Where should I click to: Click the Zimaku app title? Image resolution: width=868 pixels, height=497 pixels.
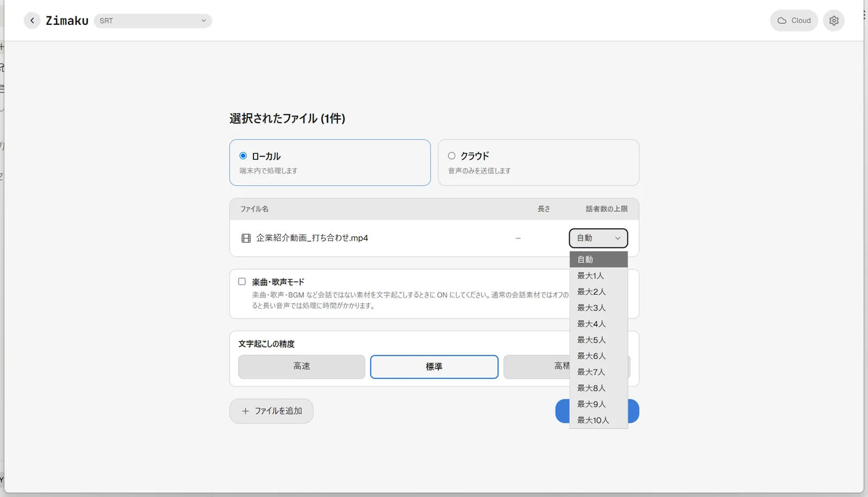tap(67, 21)
